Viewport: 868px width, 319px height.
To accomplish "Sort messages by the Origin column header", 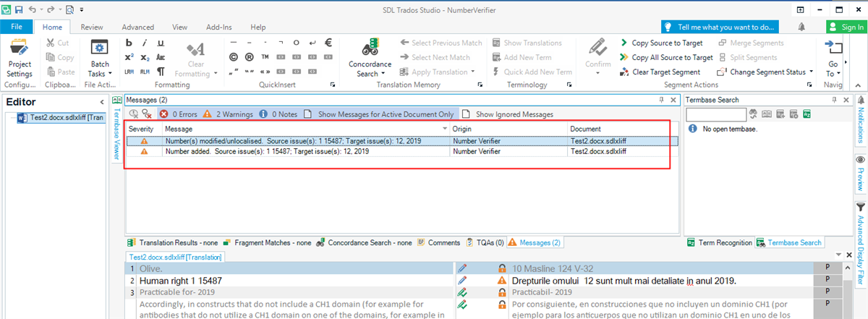I will [x=509, y=128].
